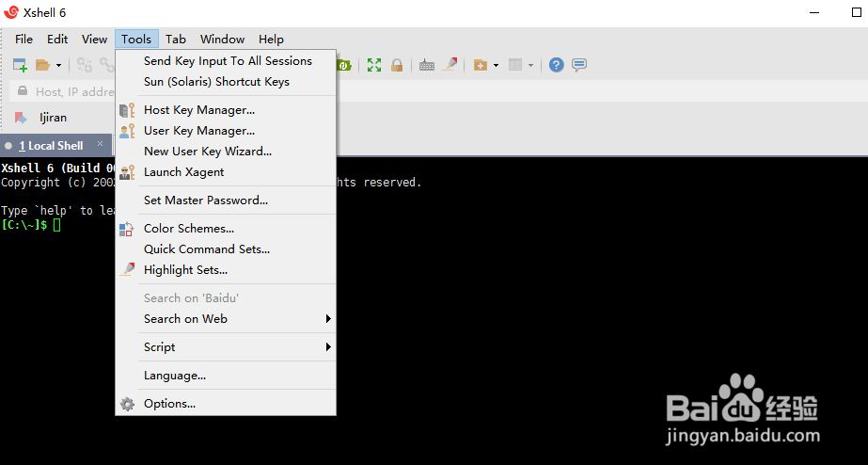The width and height of the screenshot is (868, 465).
Task: Maximize the Xshell window
Action: tap(856, 12)
